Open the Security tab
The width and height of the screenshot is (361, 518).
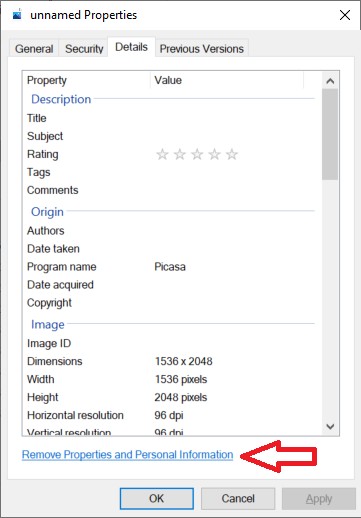coord(84,49)
